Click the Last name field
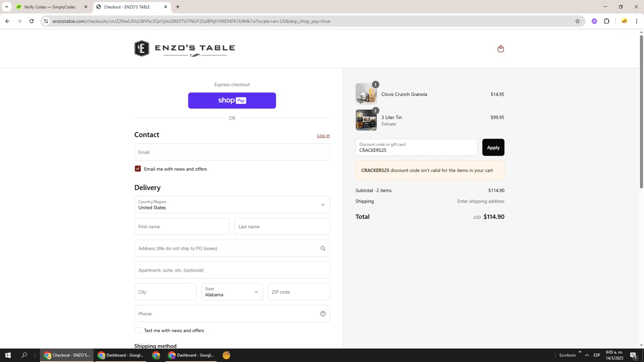This screenshot has height=362, width=644. [x=282, y=226]
